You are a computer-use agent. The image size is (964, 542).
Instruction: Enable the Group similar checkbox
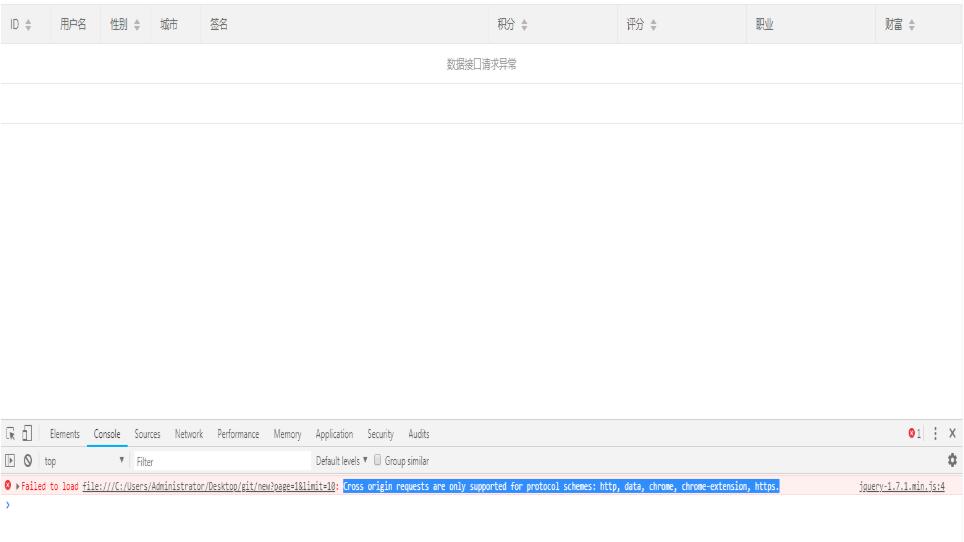click(x=377, y=462)
